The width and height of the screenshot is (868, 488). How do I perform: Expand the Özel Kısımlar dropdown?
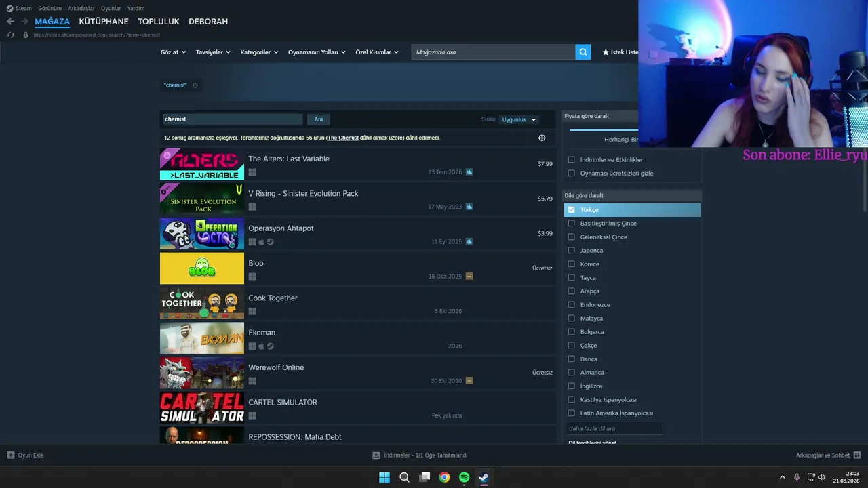coord(377,52)
